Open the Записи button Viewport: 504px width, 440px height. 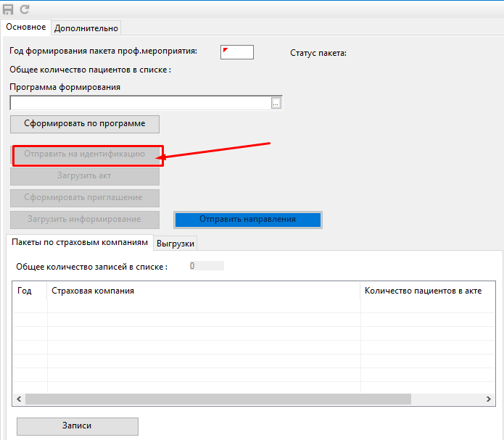tap(77, 426)
